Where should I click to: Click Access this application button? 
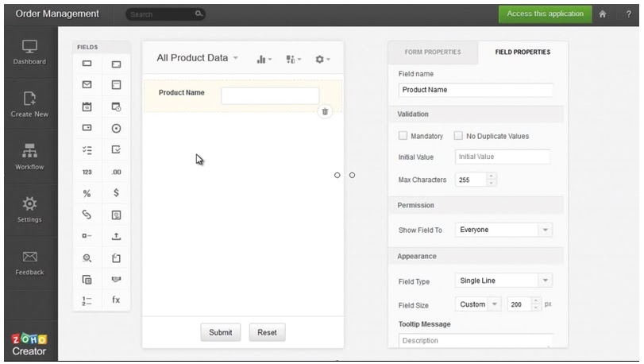545,14
